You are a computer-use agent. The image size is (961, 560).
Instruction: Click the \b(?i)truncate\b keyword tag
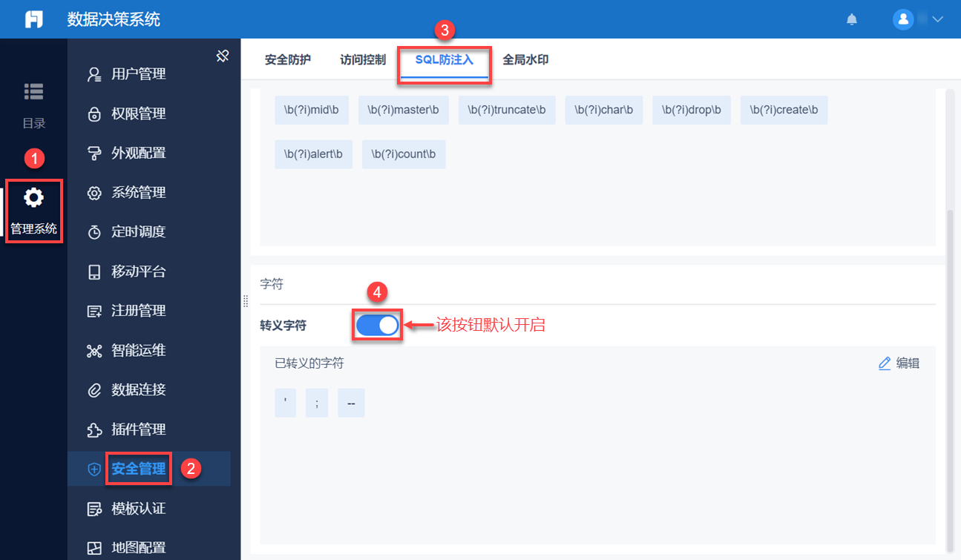[x=507, y=110]
